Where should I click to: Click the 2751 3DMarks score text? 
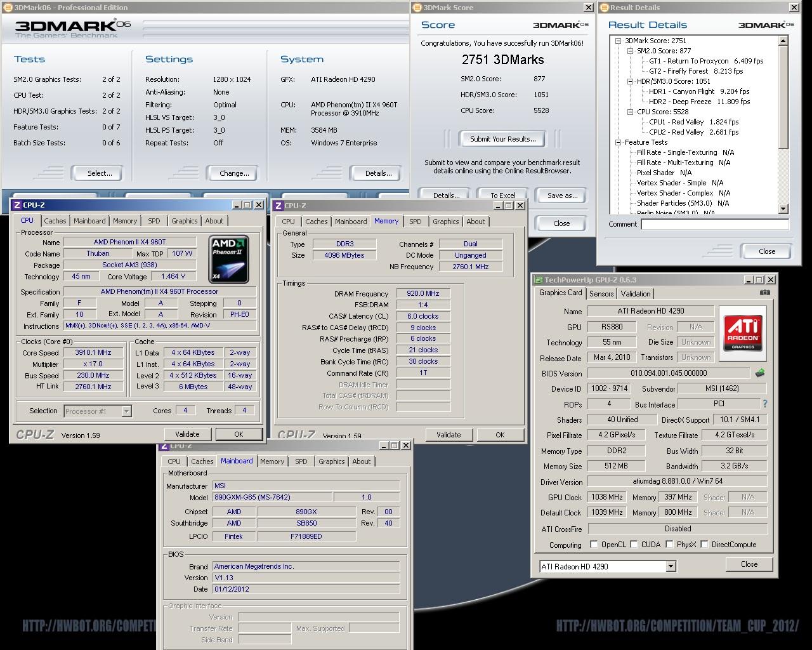(502, 60)
